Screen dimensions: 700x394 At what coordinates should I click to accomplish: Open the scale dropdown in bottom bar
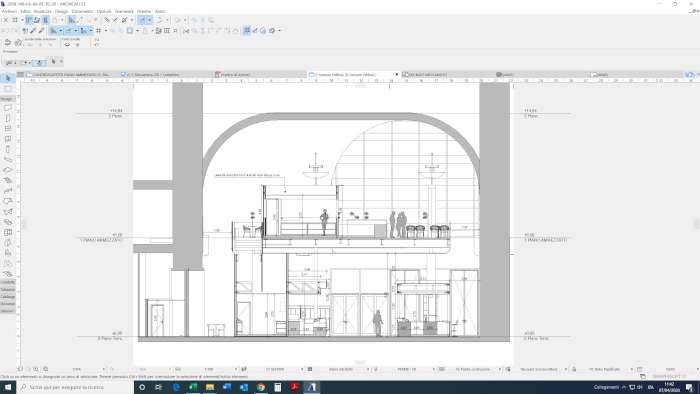236,369
